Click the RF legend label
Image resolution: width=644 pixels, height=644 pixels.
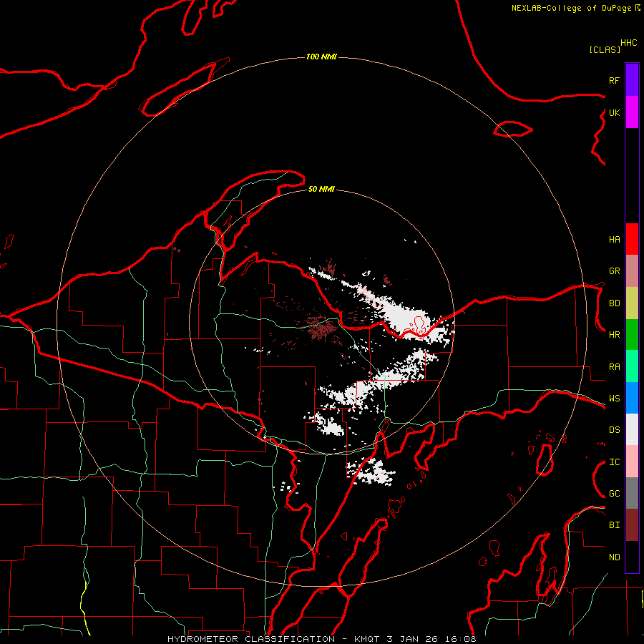click(x=614, y=80)
